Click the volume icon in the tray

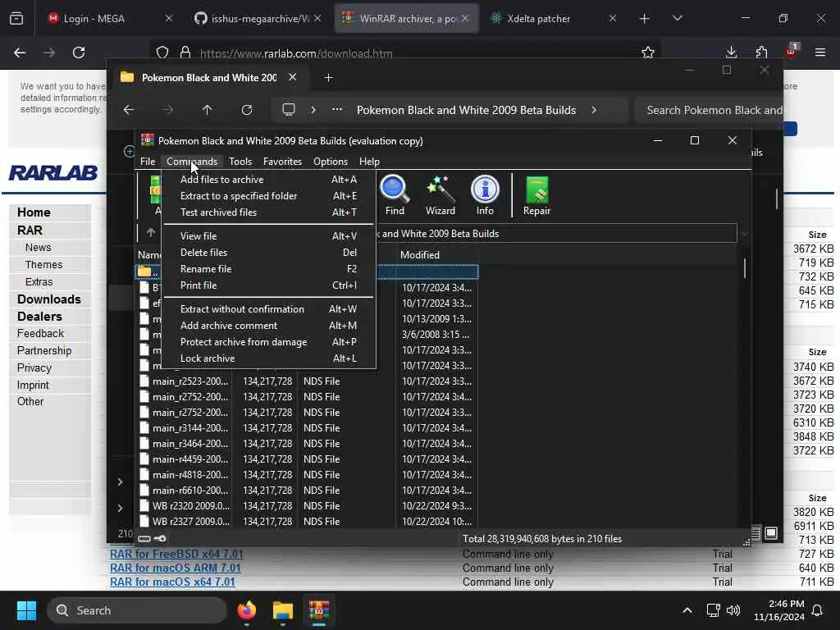pos(733,610)
